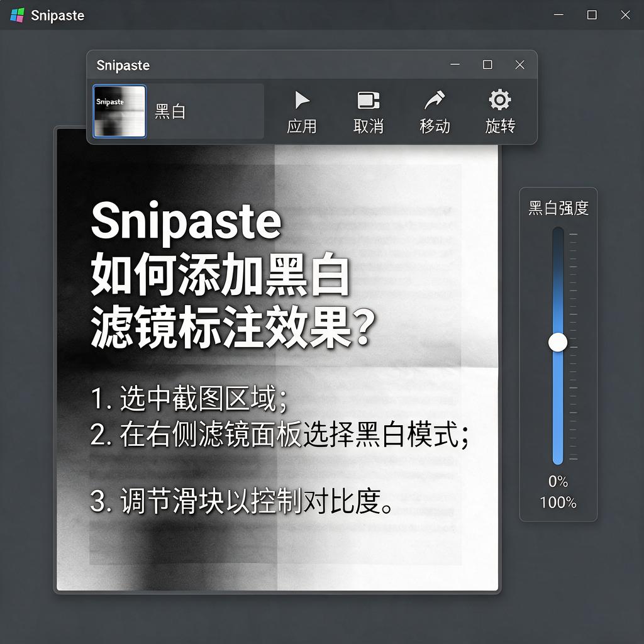Click step 2. 在右侧滤镜面板选择黑白模式;
Image resolution: width=644 pixels, height=644 pixels.
280,434
